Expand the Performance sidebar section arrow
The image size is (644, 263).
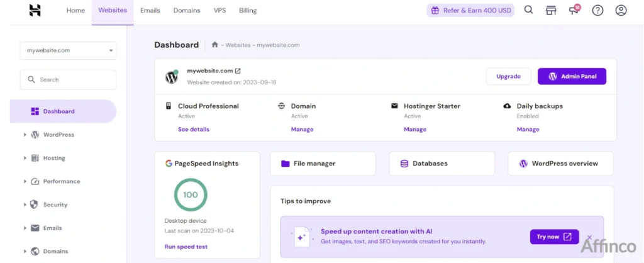click(25, 181)
